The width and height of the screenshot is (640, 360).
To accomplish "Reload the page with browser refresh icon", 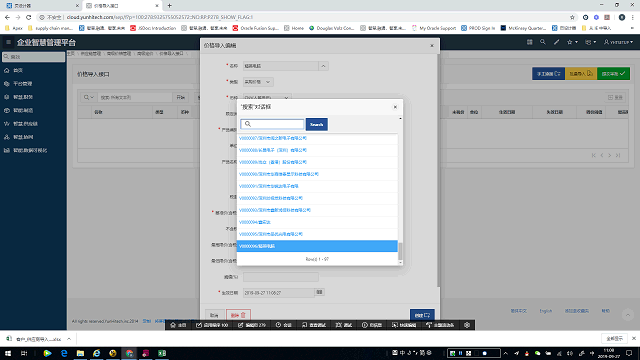I will 29,17.
